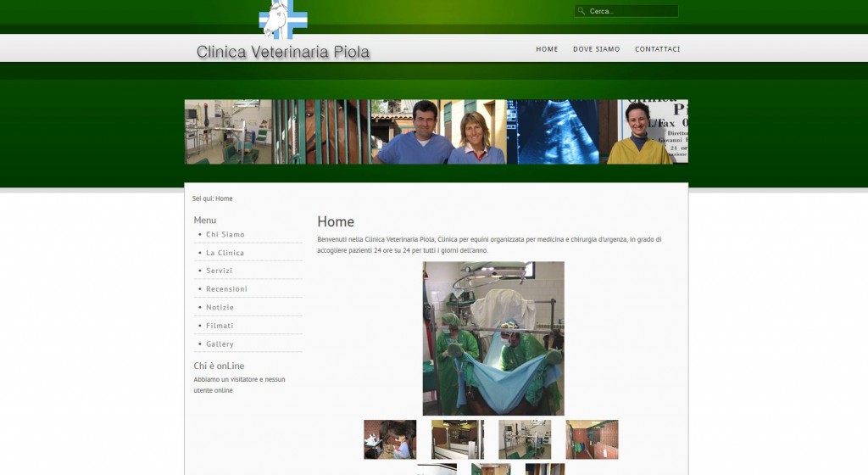Open the second small gallery thumbnail

point(457,439)
